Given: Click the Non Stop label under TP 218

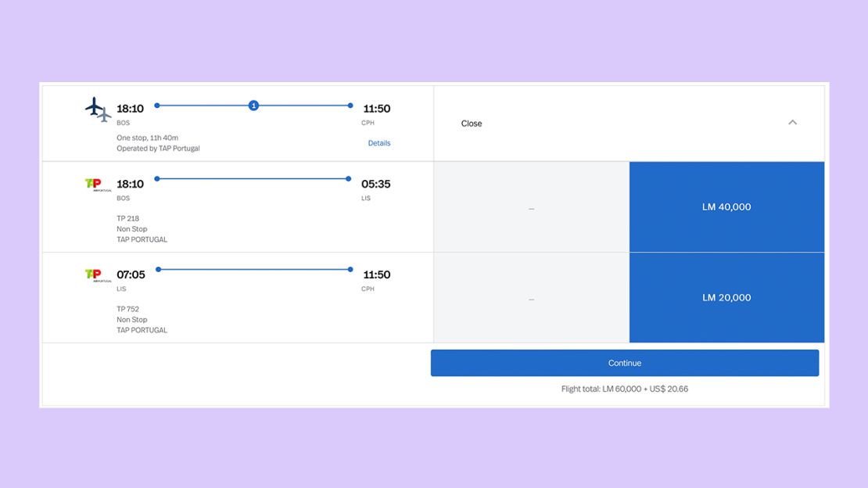Looking at the screenshot, I should 131,229.
